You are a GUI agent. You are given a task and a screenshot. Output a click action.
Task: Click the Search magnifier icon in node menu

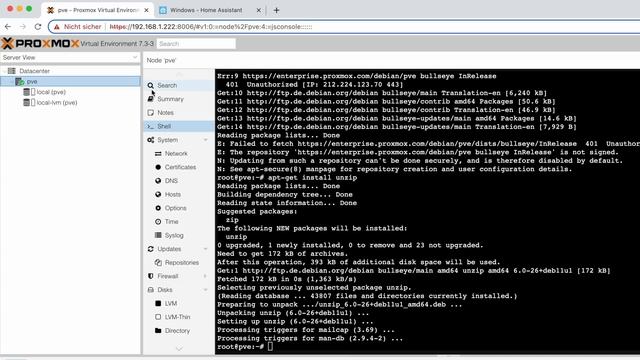[151, 85]
